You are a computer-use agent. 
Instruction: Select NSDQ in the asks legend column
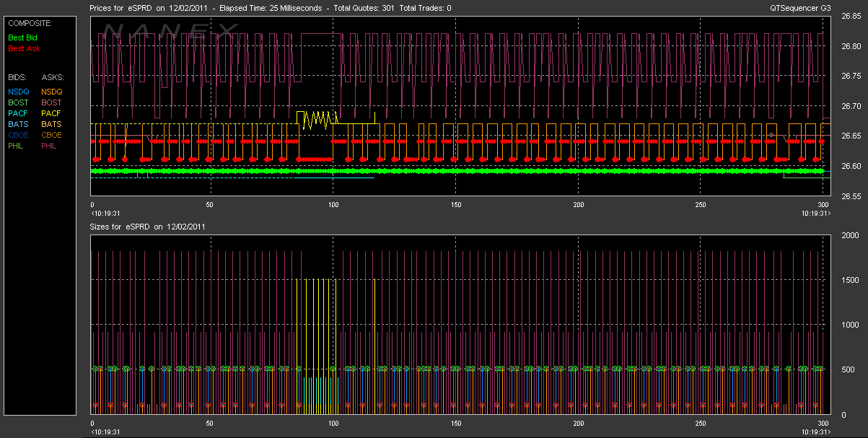click(52, 92)
